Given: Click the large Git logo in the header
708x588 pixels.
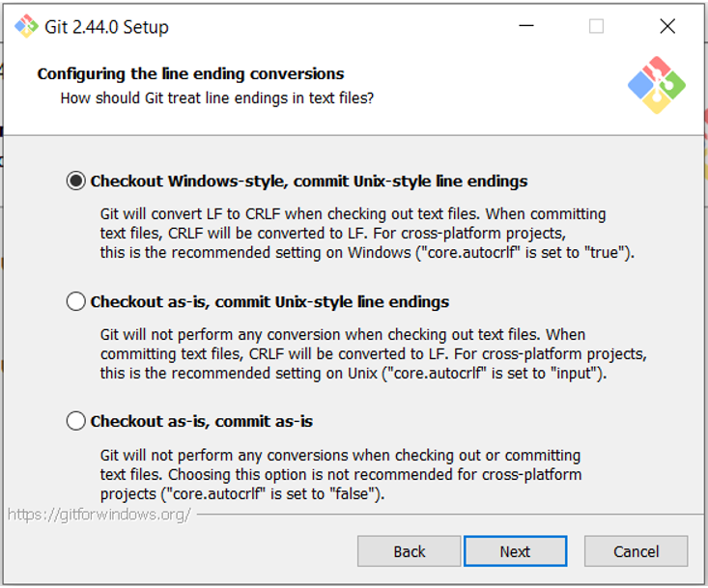Looking at the screenshot, I should pos(657,85).
